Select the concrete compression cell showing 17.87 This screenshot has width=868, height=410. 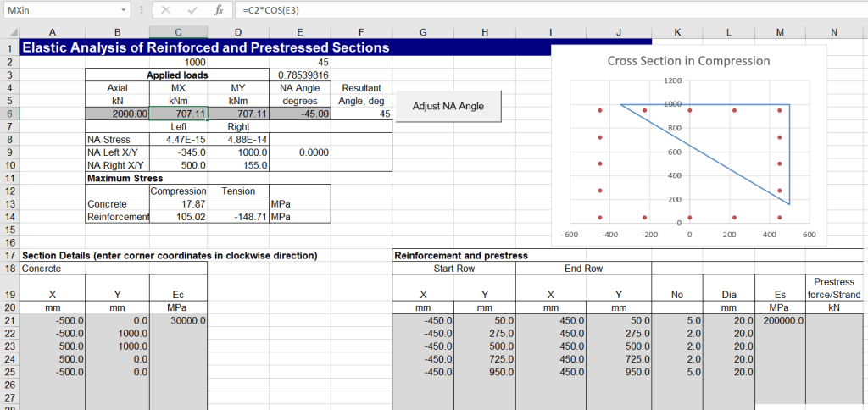(x=178, y=204)
